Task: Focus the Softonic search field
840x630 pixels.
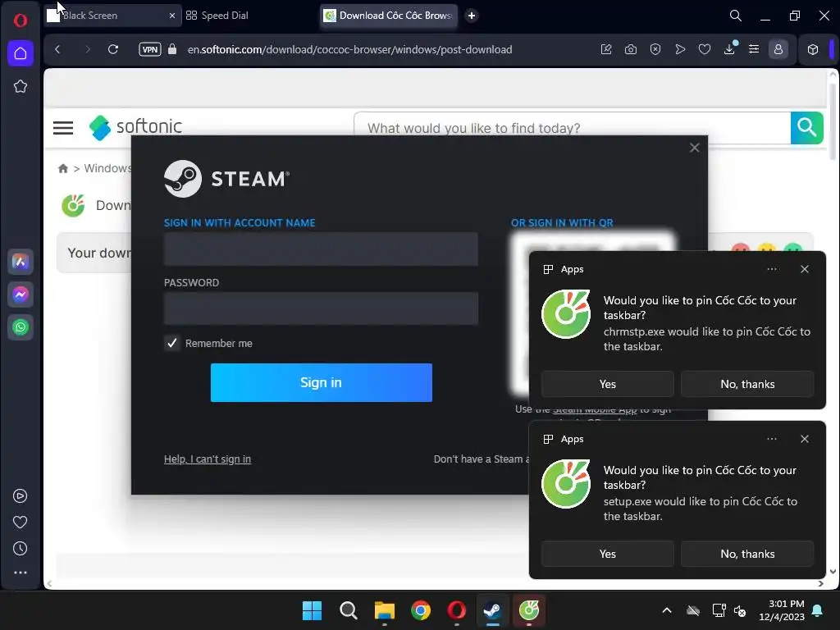Action: 572,128
